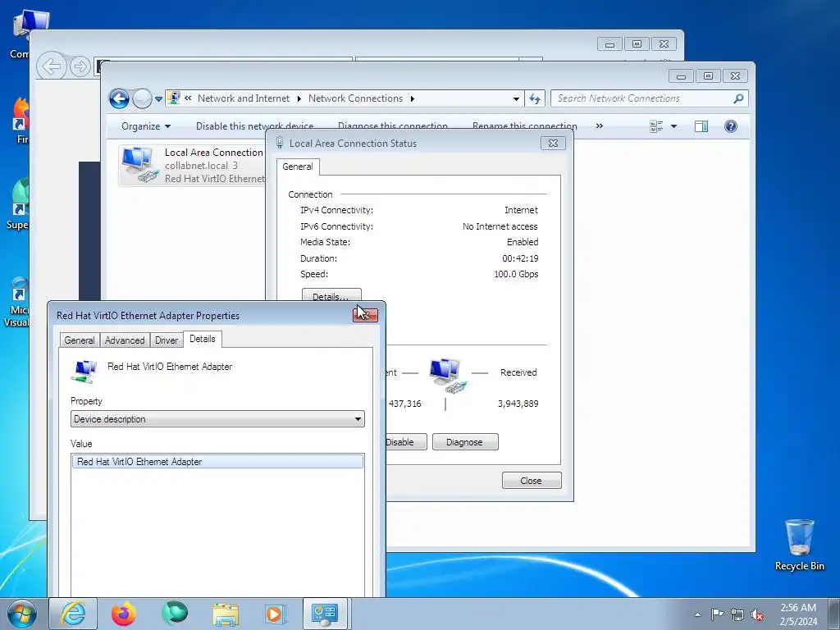Open Firefox from the taskbar
The height and width of the screenshot is (630, 840).
pos(124,614)
